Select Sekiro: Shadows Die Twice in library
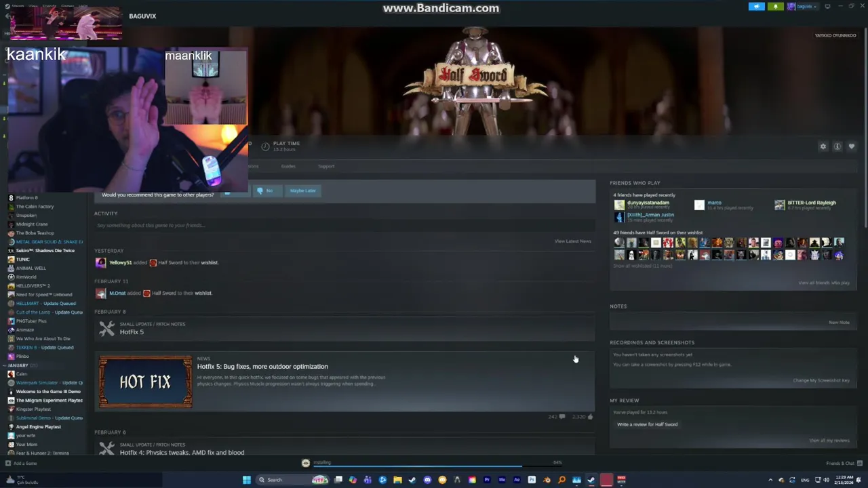The height and width of the screenshot is (488, 868). click(45, 251)
